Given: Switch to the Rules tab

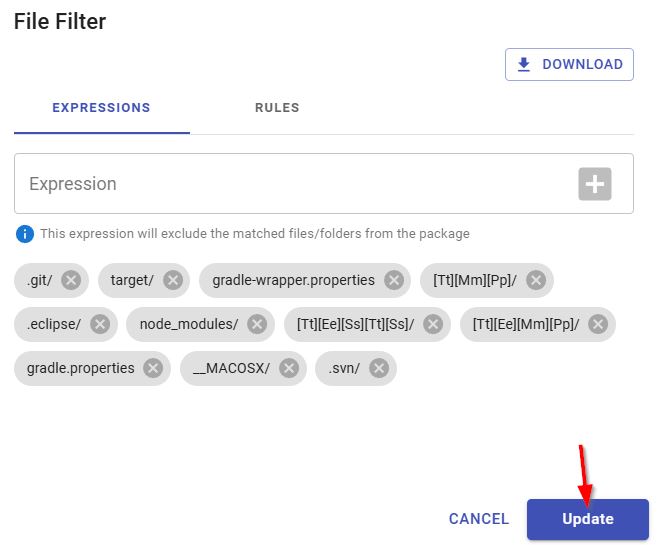Looking at the screenshot, I should [277, 108].
